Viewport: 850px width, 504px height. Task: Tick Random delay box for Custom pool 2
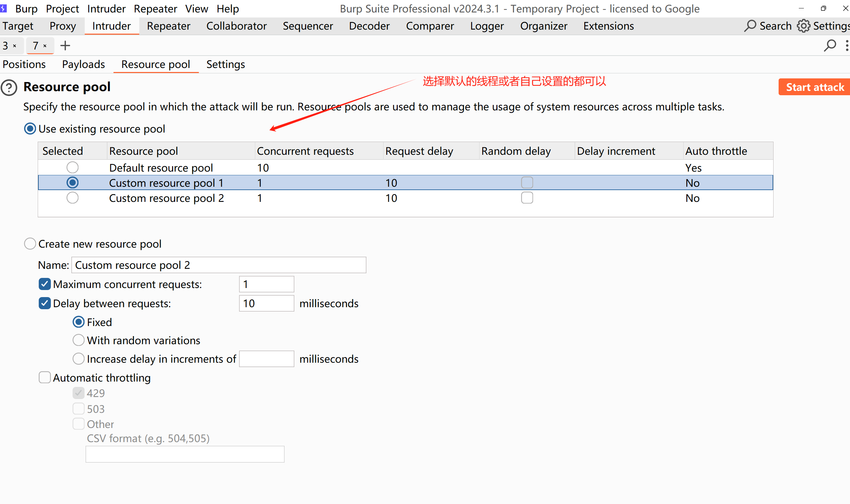point(527,197)
